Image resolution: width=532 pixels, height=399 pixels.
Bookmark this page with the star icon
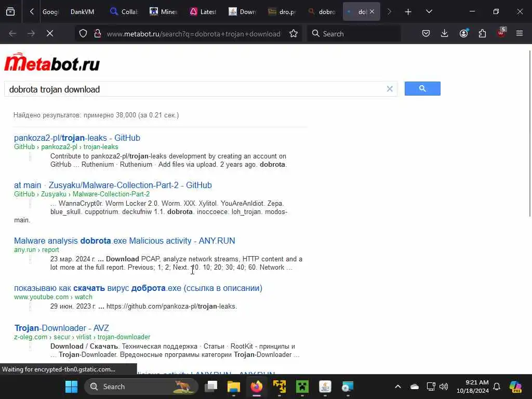[x=294, y=34]
